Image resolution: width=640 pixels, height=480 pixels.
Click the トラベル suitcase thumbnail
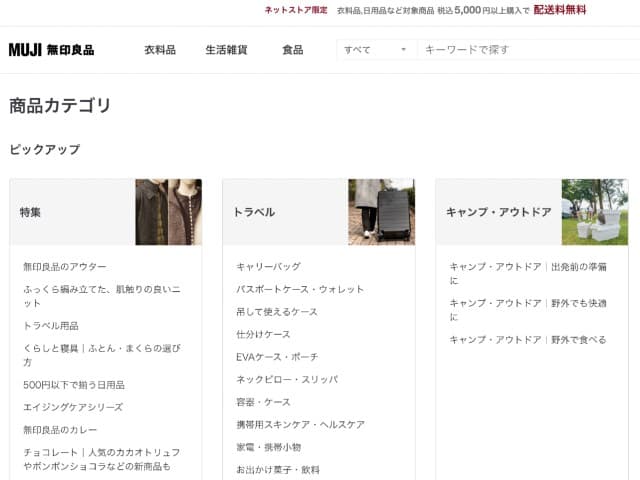click(382, 212)
